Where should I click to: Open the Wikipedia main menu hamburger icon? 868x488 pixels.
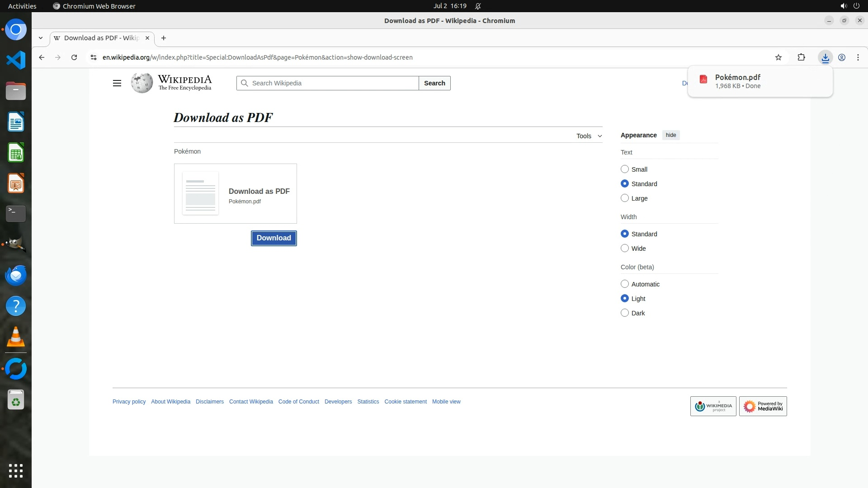117,83
